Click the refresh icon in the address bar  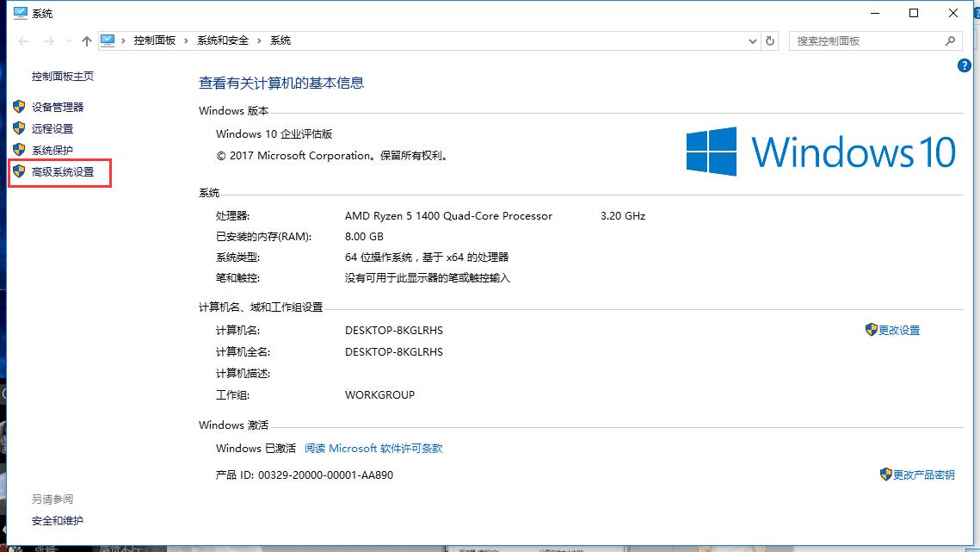click(768, 40)
